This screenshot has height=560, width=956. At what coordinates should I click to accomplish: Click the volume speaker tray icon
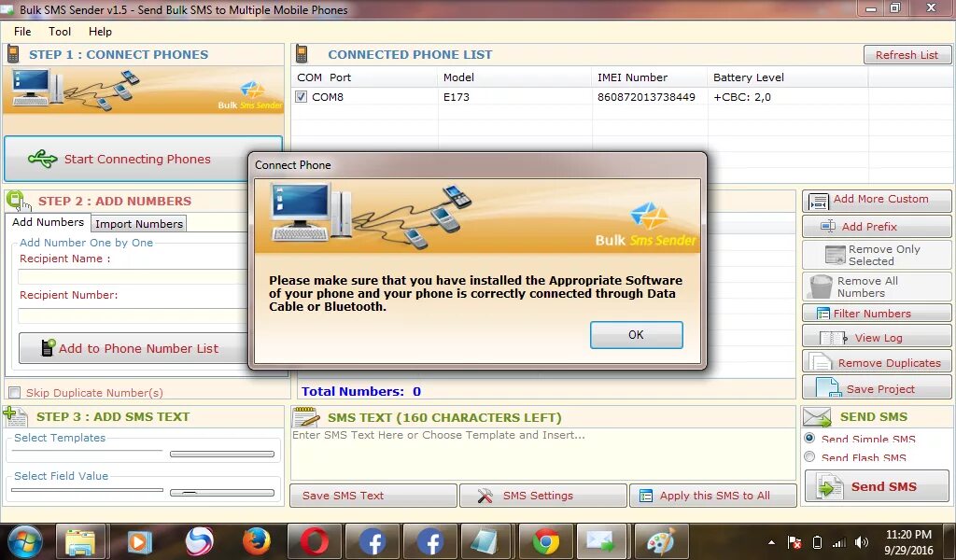click(862, 542)
